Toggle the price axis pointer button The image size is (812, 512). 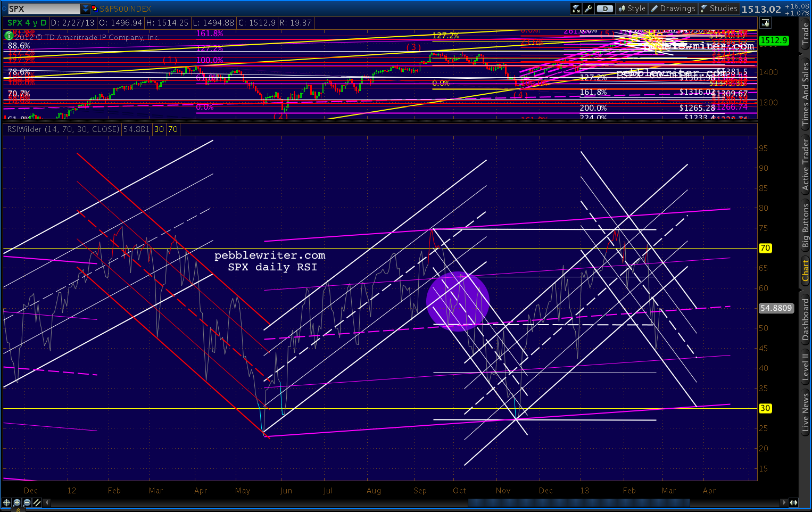click(765, 23)
